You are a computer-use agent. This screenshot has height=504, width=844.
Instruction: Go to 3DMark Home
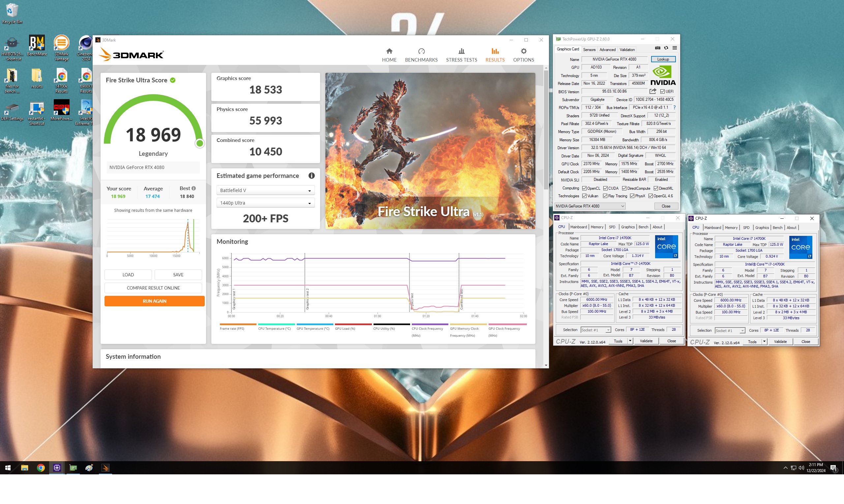[x=389, y=55]
